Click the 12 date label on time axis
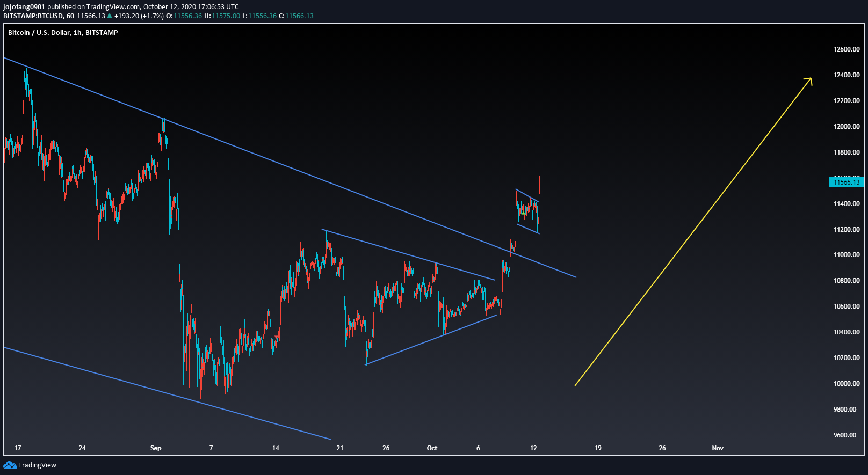 tap(533, 448)
